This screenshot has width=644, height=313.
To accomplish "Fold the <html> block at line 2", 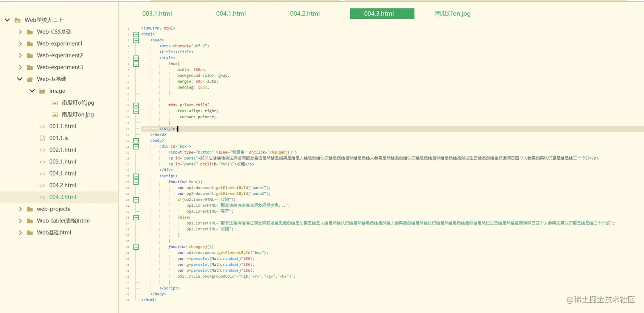I will 136,34.
